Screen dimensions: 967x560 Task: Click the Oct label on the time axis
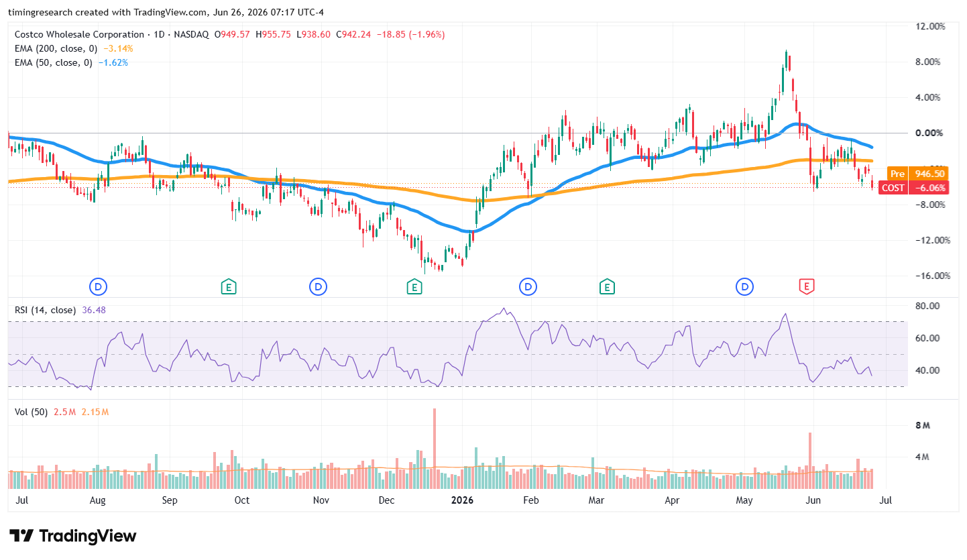pyautogui.click(x=241, y=500)
